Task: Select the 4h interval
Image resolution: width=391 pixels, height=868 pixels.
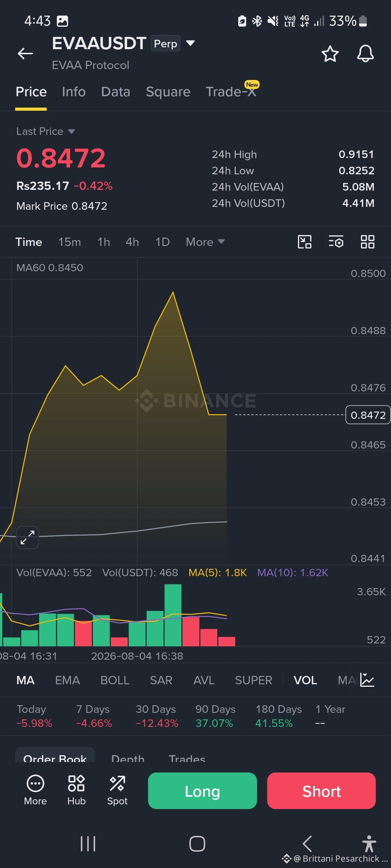Action: pyautogui.click(x=132, y=242)
